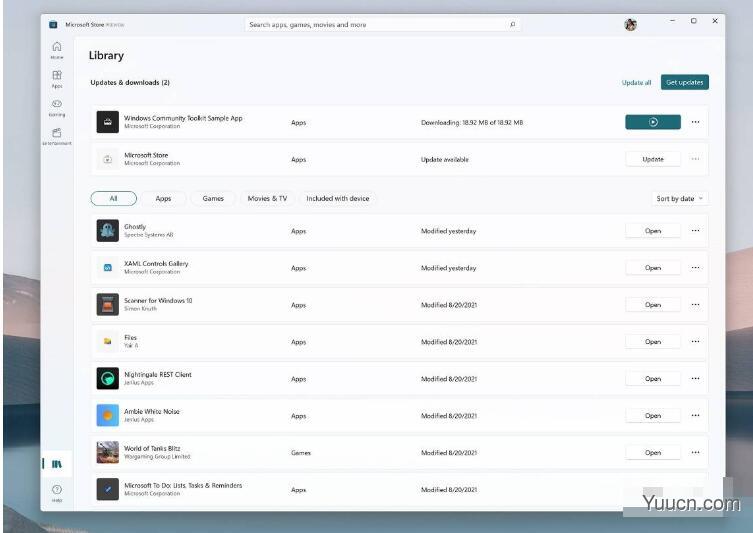Click the Ambie White Noise app icon
The image size is (753, 533).
pyautogui.click(x=108, y=415)
